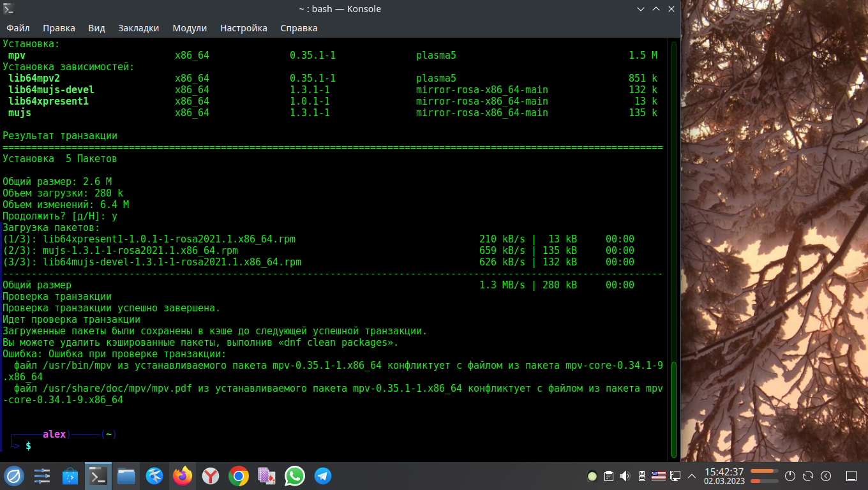Click the orange system usage bars
The image size is (868, 490).
tap(763, 476)
